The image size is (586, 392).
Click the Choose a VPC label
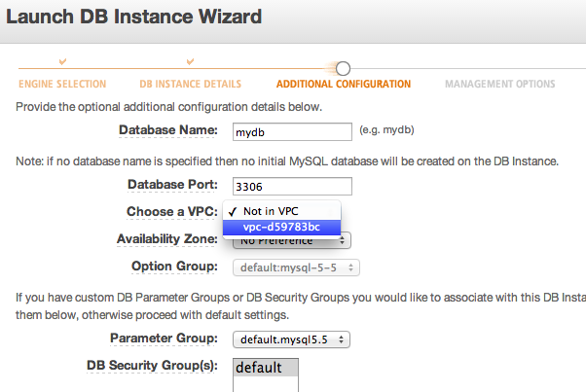coord(172,212)
